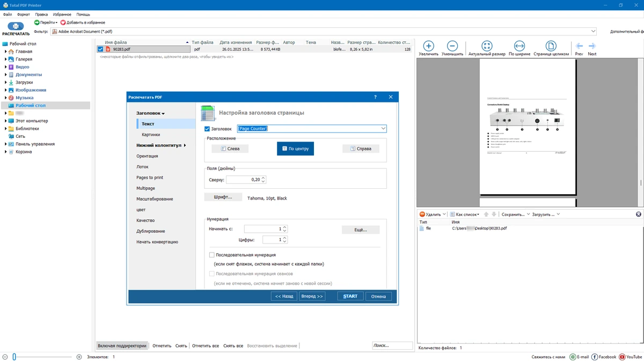This screenshot has height=362, width=644.
Task: Uncheck the 90283.pdf file checkbox
Action: [100, 49]
